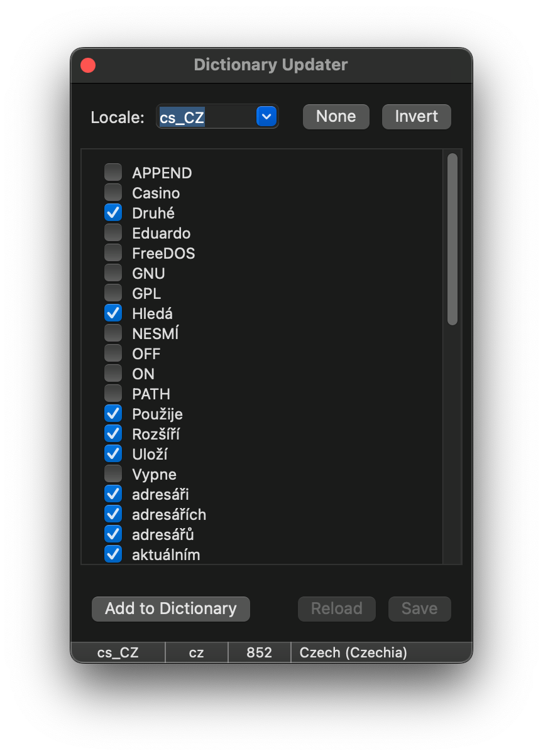Check the Vypne checkbox
543x756 pixels.
(113, 474)
